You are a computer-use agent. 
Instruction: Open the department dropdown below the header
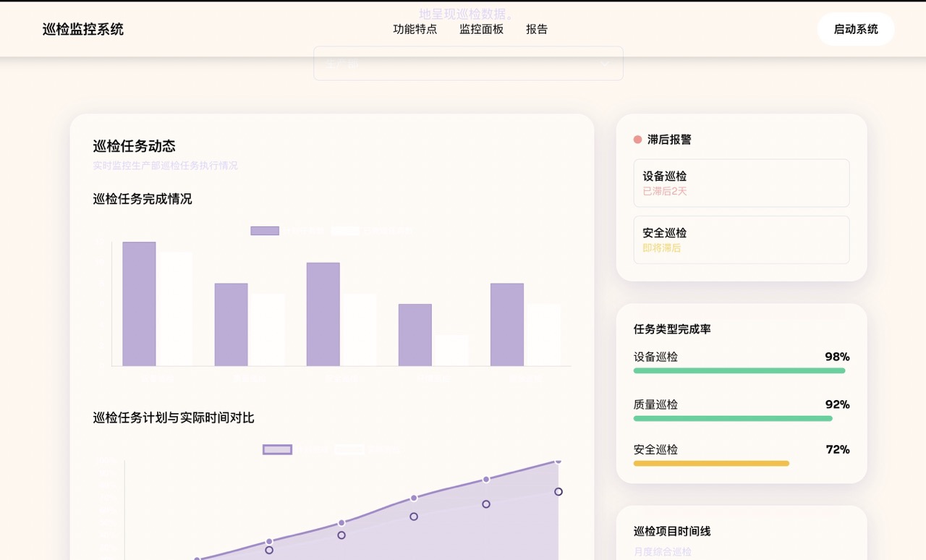click(468, 65)
